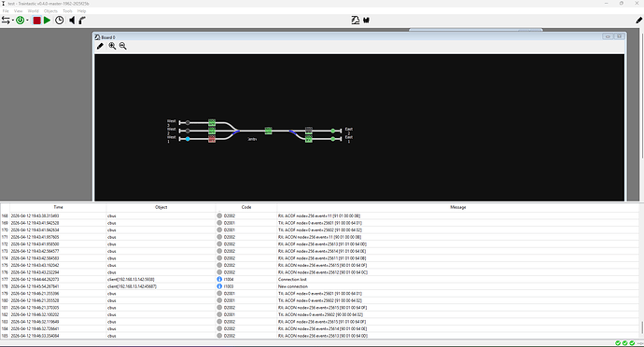Click the info icon in I1004 row
The width and height of the screenshot is (644, 347).
pos(219,279)
